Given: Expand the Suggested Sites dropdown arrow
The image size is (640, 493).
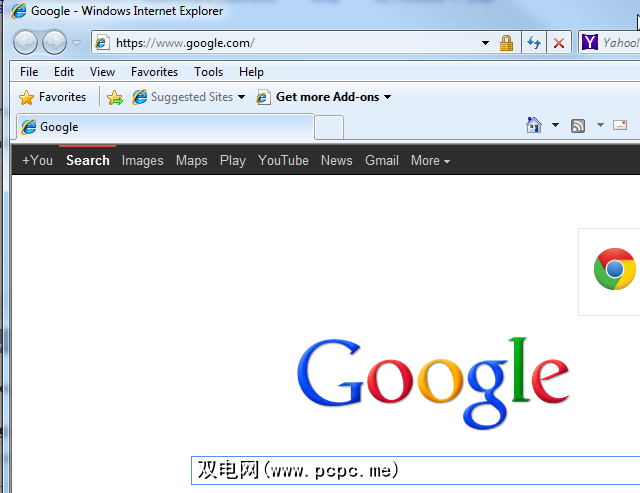Looking at the screenshot, I should (241, 97).
